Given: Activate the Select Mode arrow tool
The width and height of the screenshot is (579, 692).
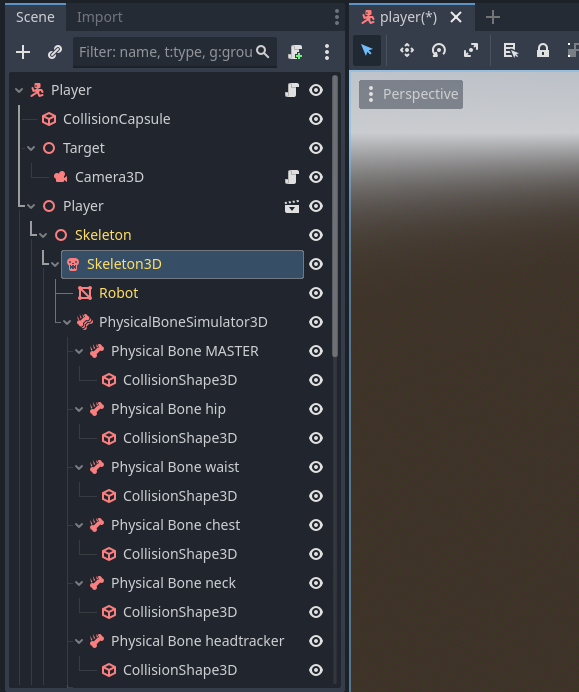Looking at the screenshot, I should coord(367,50).
